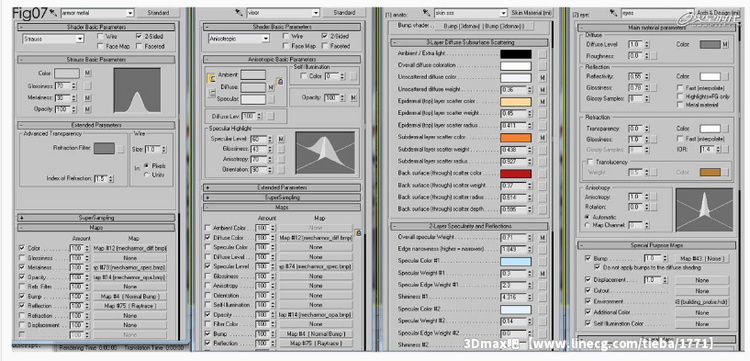Pick material eyedropper beside armor metal name
This screenshot has width=750, height=361.
(x=53, y=12)
